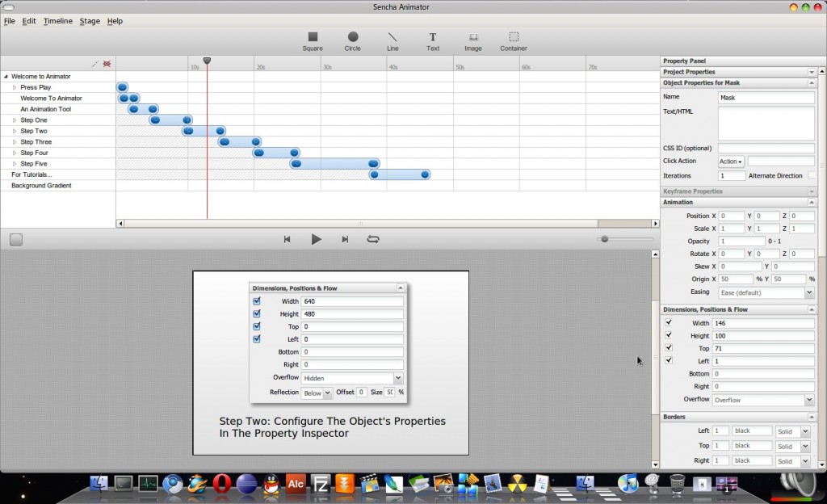The image size is (827, 504).
Task: Enable the Alternate Direction checkbox
Action: pyautogui.click(x=811, y=175)
